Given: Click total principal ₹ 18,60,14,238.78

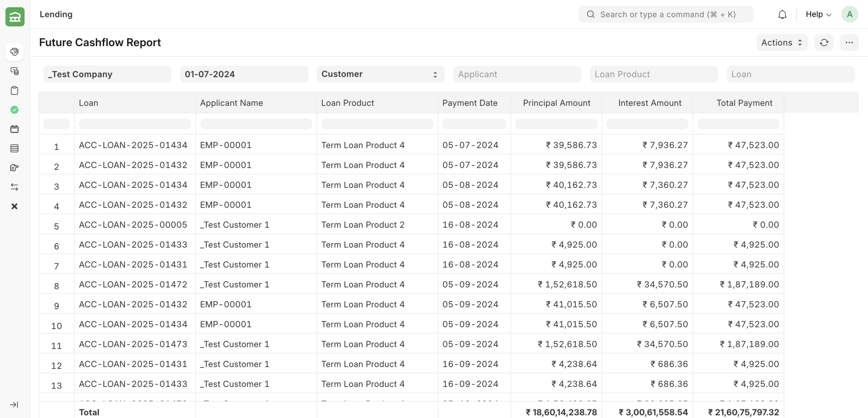Looking at the screenshot, I should pyautogui.click(x=561, y=412).
